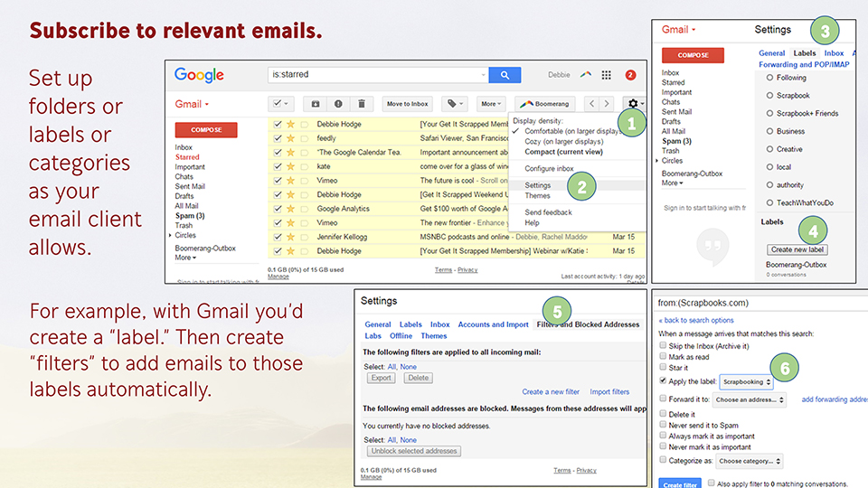The image size is (868, 488).
Task: Open 'Accounts and Import' tab in Filters settings
Action: tap(493, 324)
